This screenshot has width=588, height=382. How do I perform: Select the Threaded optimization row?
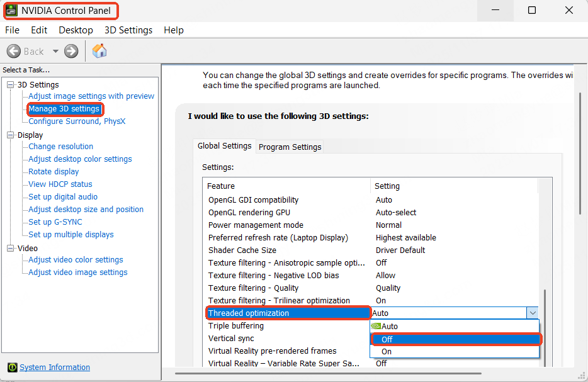point(288,313)
